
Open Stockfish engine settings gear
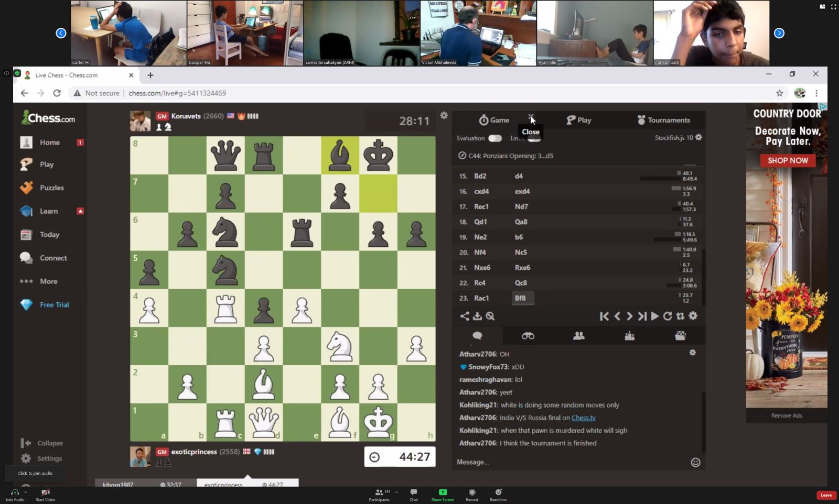coord(698,137)
